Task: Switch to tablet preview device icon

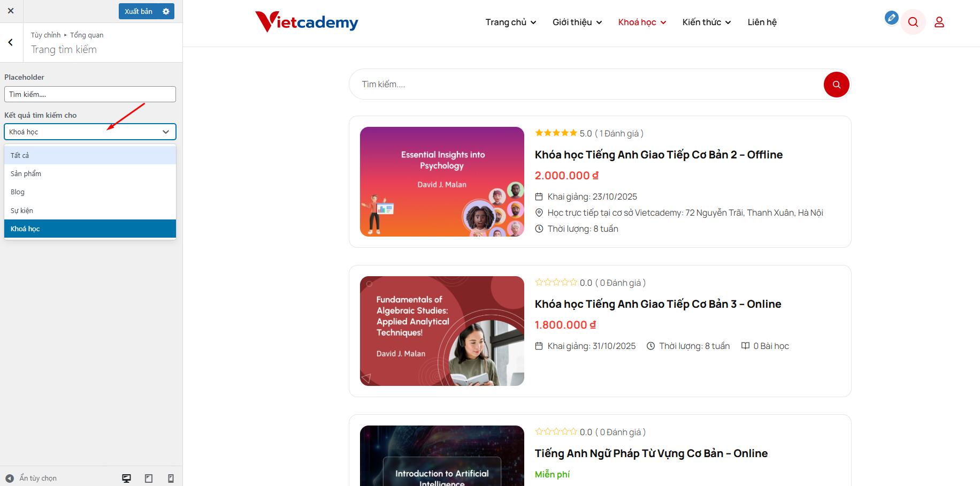Action: coord(149,479)
